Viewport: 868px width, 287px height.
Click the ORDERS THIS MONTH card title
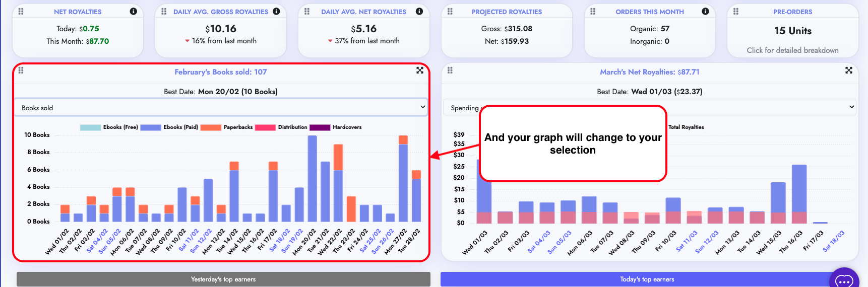pos(650,12)
